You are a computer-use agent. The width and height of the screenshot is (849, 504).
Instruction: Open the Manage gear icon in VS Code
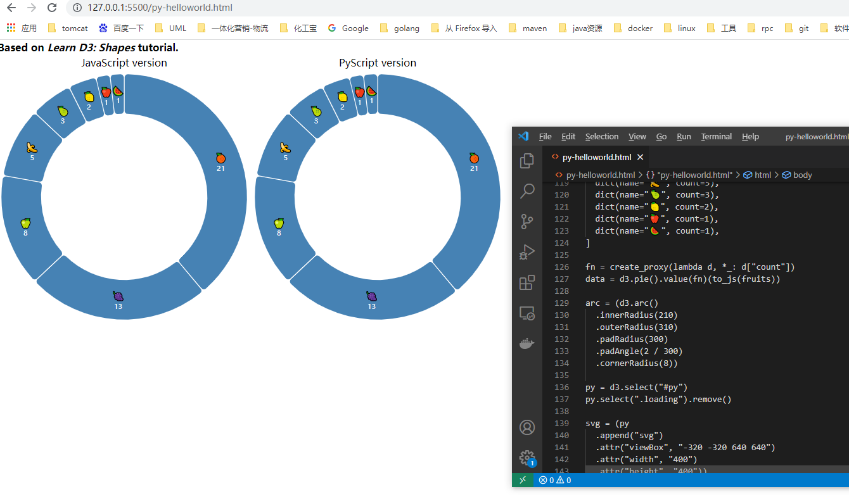coord(527,458)
